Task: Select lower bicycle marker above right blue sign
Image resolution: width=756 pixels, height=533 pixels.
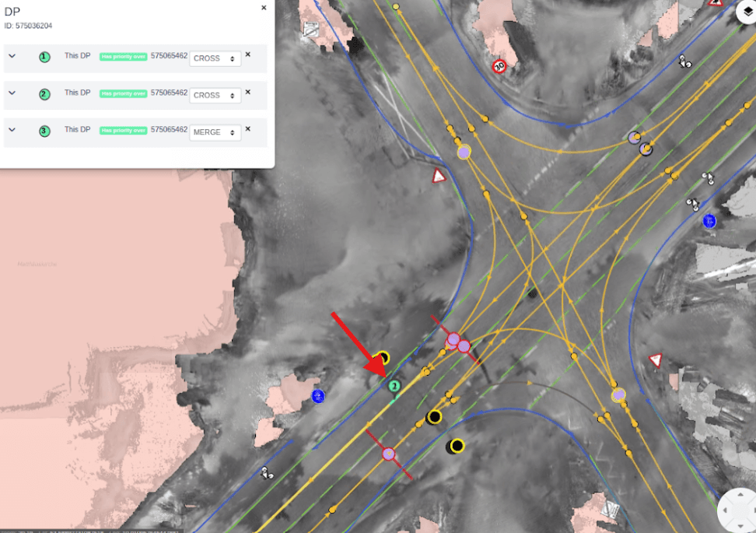Action: [693, 205]
